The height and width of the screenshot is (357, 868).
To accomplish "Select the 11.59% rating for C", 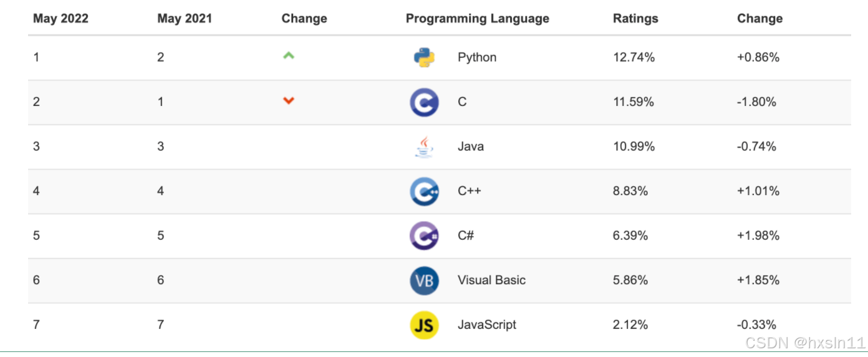I will coord(634,102).
